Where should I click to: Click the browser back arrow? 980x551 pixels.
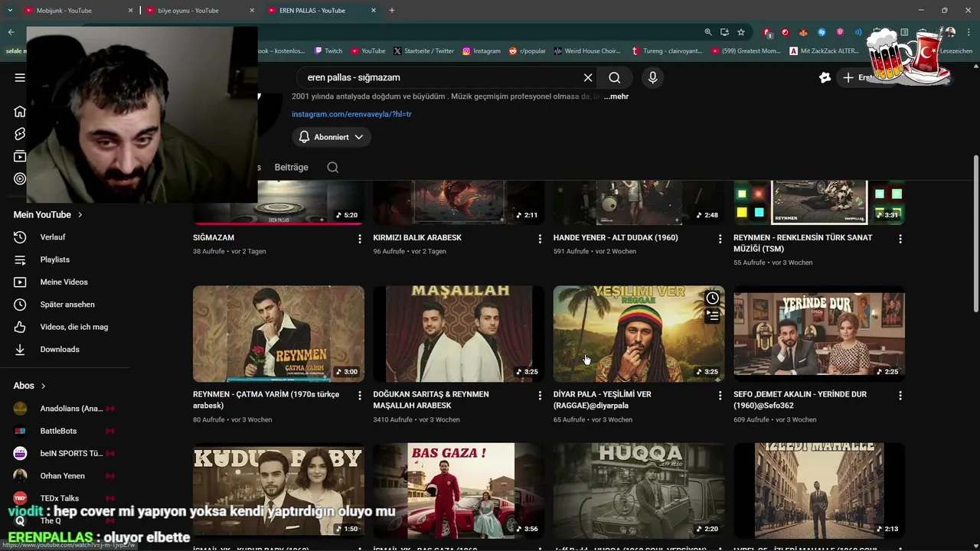tap(11, 32)
